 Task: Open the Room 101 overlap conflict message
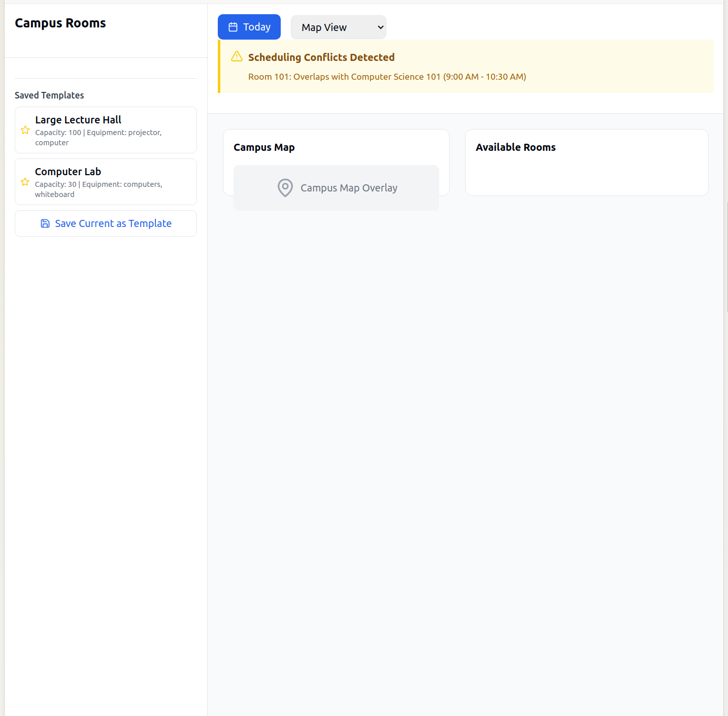pyautogui.click(x=387, y=77)
